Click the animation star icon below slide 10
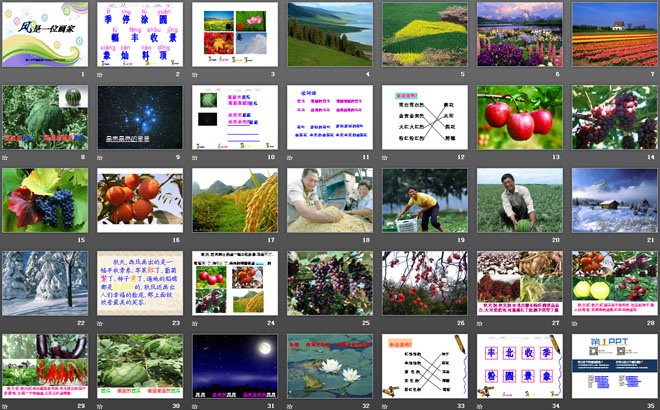This screenshot has width=660, height=410. pyautogui.click(x=195, y=157)
